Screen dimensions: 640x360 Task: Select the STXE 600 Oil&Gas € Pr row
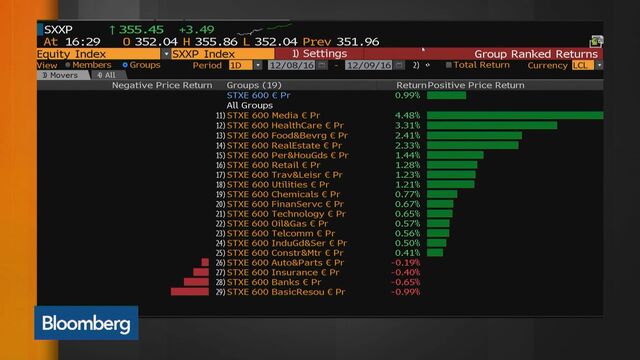click(277, 224)
